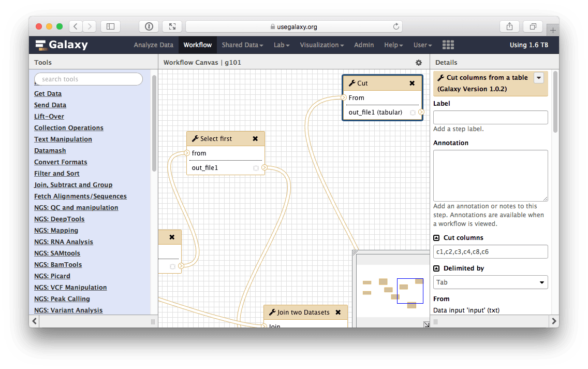Click the wrench icon on the Cut node
Screen dimensions: 588x369
coord(351,83)
